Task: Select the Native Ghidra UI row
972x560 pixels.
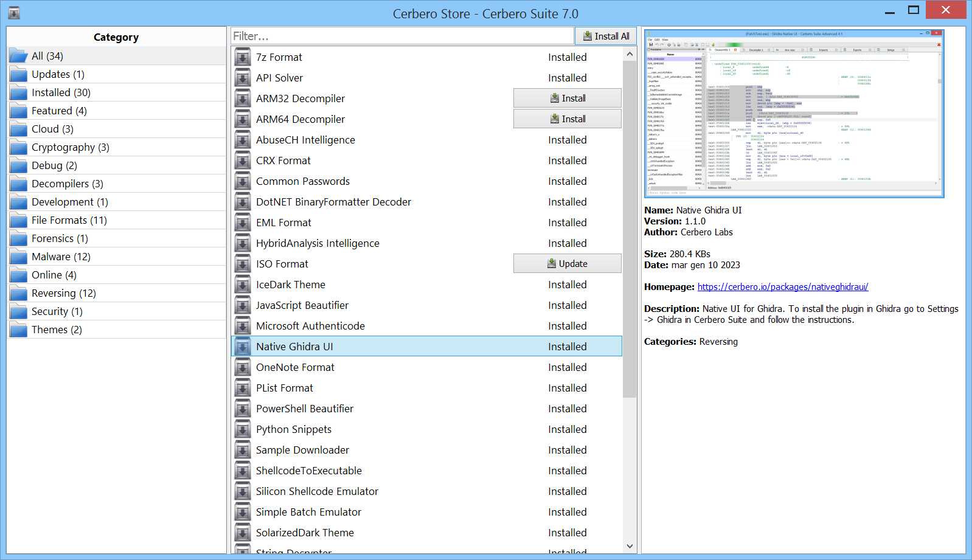Action: 426,347
